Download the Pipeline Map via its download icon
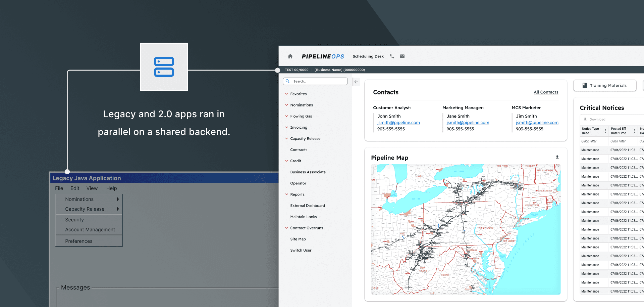 [557, 157]
